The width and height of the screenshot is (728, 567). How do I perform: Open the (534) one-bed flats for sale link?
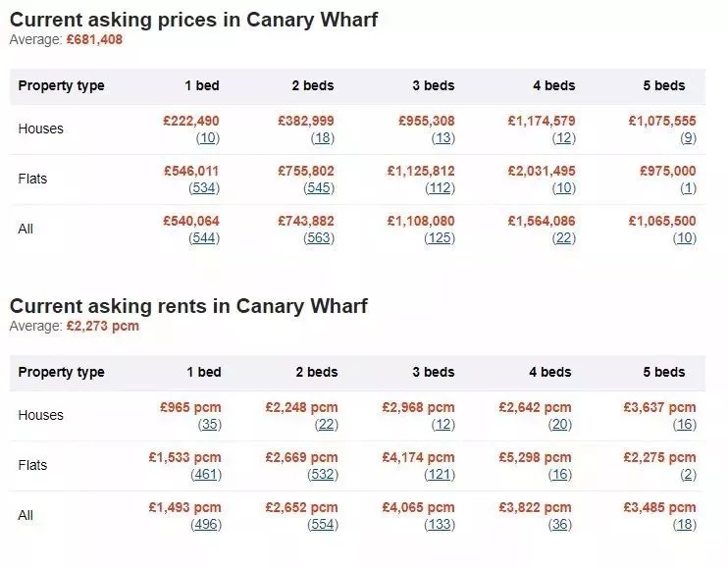pos(204,188)
